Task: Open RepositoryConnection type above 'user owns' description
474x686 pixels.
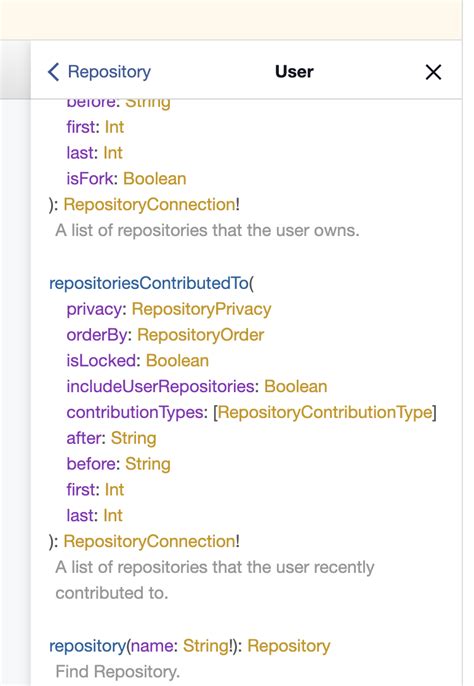Action: point(150,204)
